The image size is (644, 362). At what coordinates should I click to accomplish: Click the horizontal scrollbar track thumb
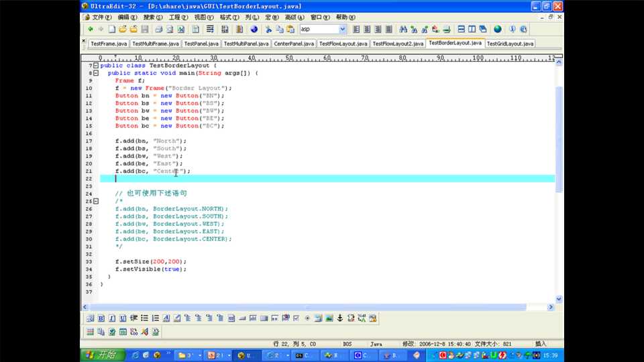(308, 307)
